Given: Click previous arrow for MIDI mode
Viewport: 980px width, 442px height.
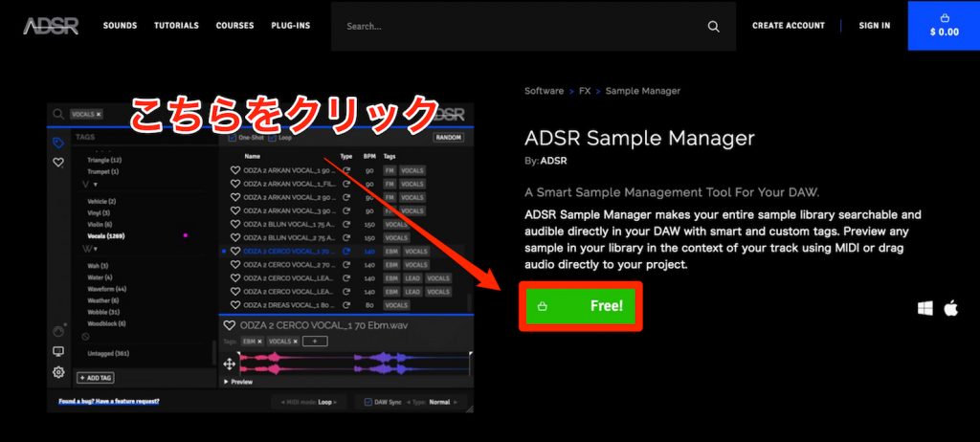Looking at the screenshot, I should pyautogui.click(x=282, y=402).
